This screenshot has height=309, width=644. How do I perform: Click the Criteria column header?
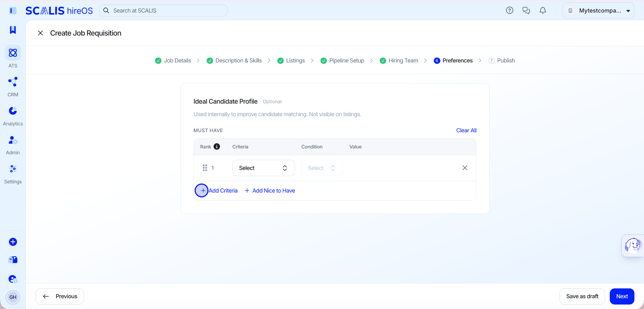(x=240, y=147)
